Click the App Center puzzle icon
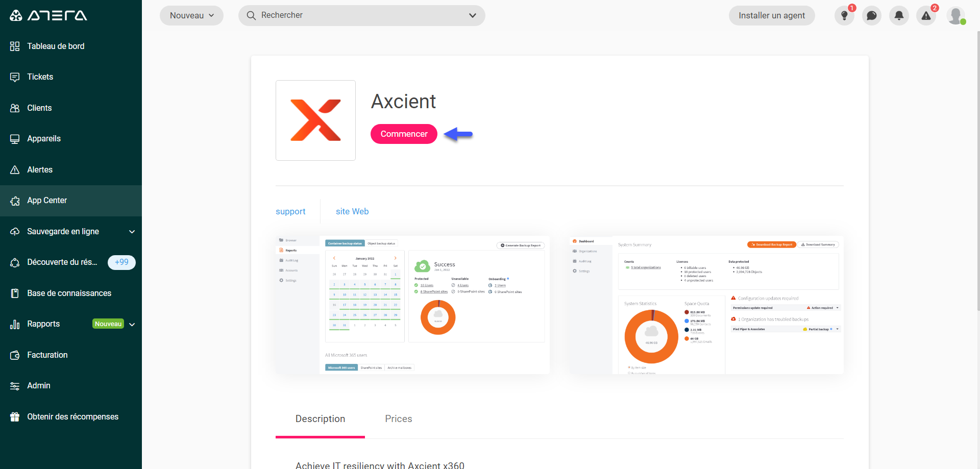 pyautogui.click(x=15, y=201)
